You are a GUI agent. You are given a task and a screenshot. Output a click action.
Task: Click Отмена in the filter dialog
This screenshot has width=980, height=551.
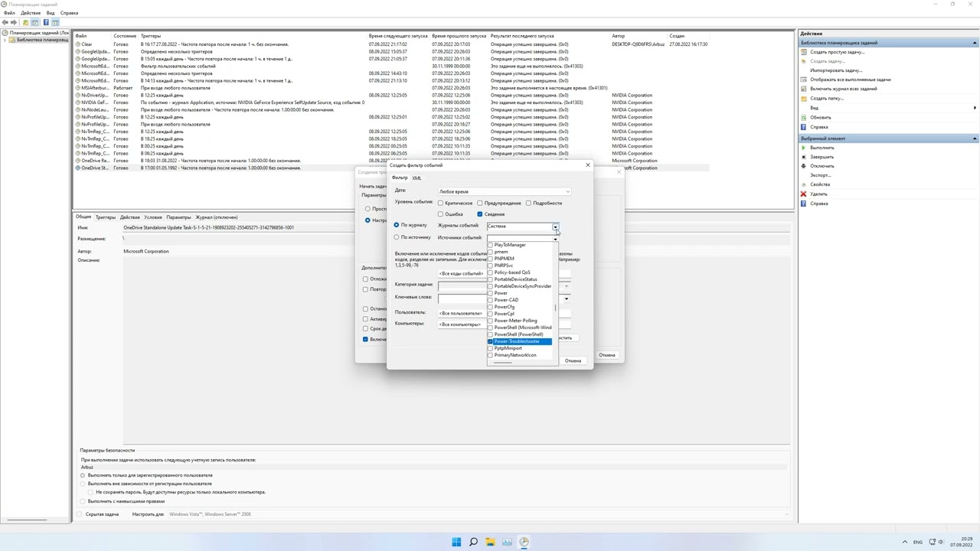click(x=573, y=360)
